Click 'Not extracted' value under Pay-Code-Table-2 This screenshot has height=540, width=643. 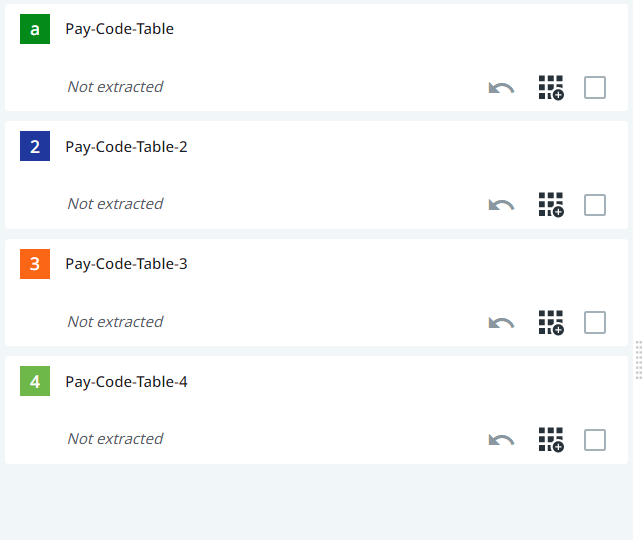click(115, 204)
